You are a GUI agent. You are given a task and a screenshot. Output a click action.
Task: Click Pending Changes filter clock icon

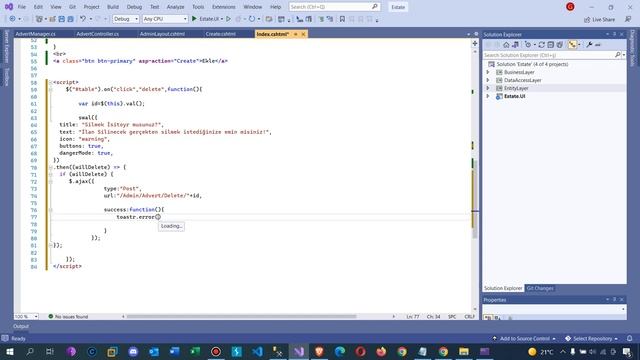528,44
